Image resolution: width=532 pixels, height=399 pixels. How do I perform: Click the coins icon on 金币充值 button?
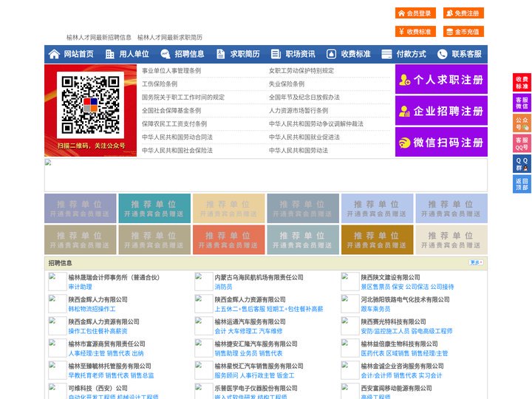tap(449, 32)
